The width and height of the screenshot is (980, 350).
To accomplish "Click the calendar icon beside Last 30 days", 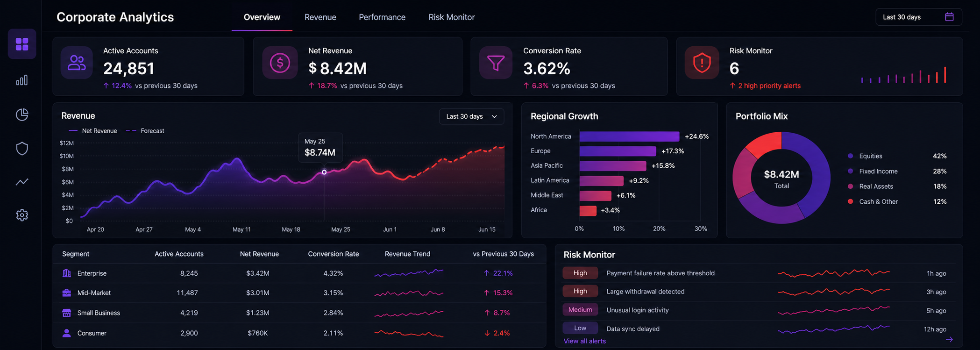I will (949, 17).
